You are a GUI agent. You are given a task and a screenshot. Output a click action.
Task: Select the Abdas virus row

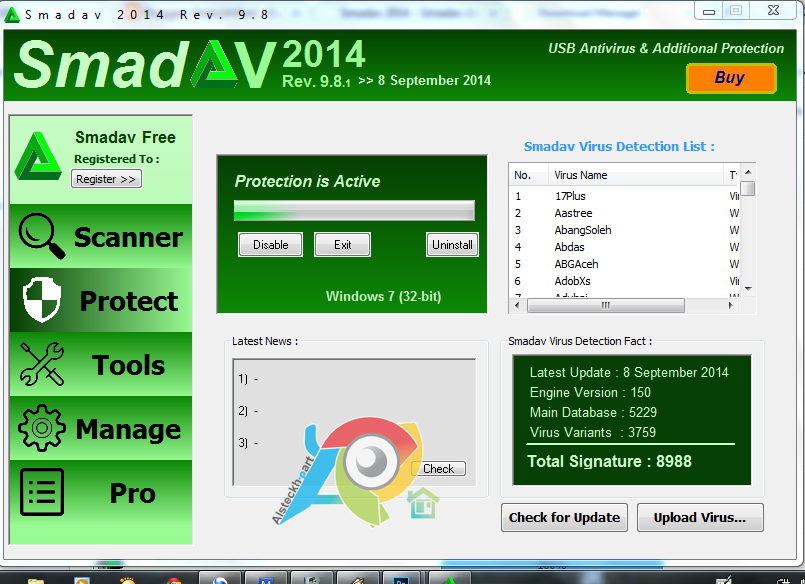(x=625, y=247)
